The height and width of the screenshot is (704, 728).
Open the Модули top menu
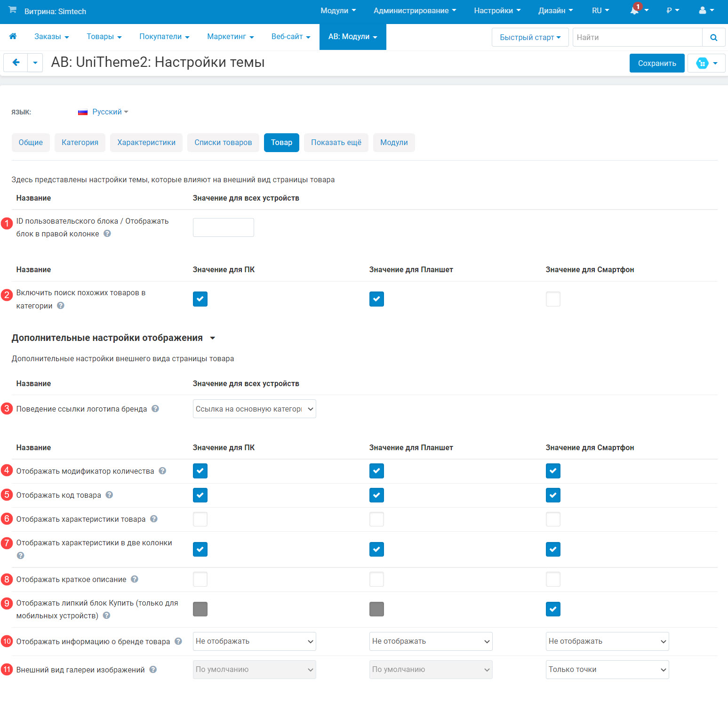coord(338,10)
